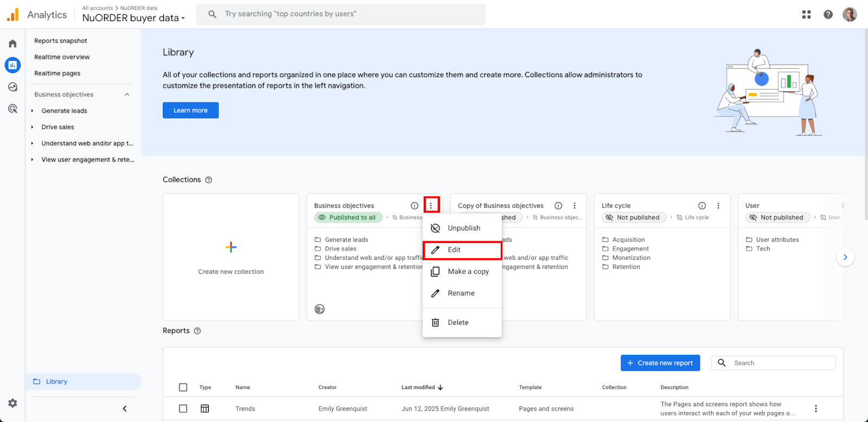The image size is (868, 422).
Task: Click the reports Search field
Action: coord(774,363)
